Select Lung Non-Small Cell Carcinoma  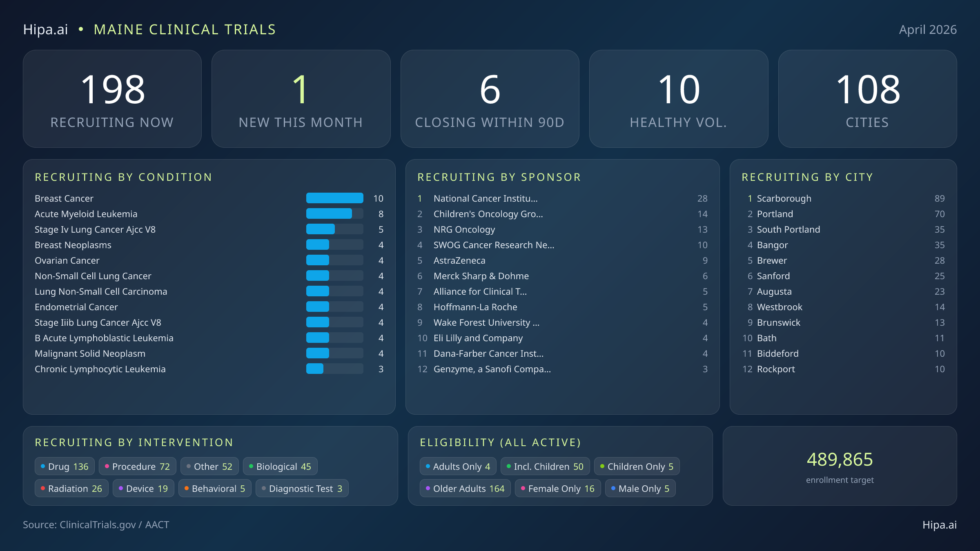coord(209,291)
